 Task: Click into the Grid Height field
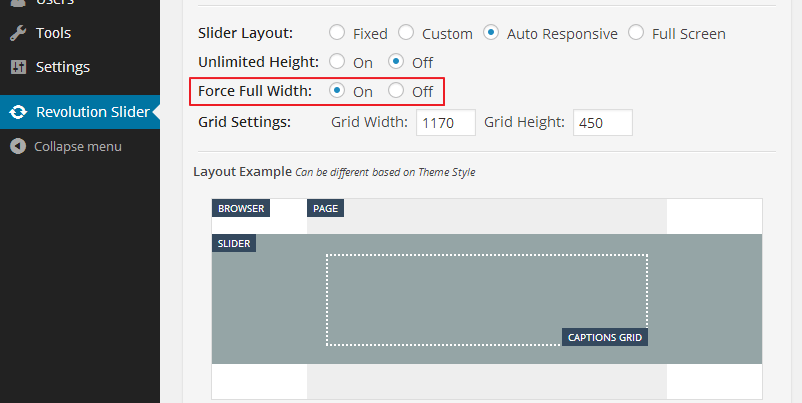pyautogui.click(x=602, y=123)
